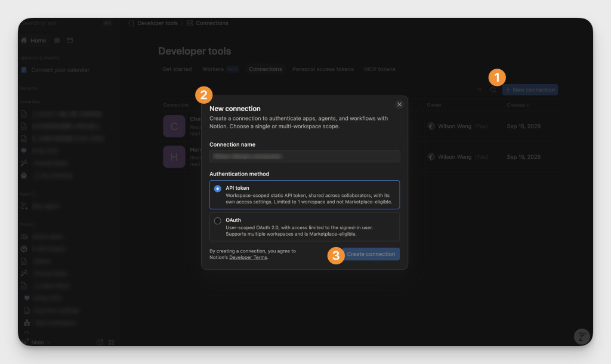Viewport: 611px width, 364px height.
Task: Open the filter icon beside search
Action: point(480,90)
